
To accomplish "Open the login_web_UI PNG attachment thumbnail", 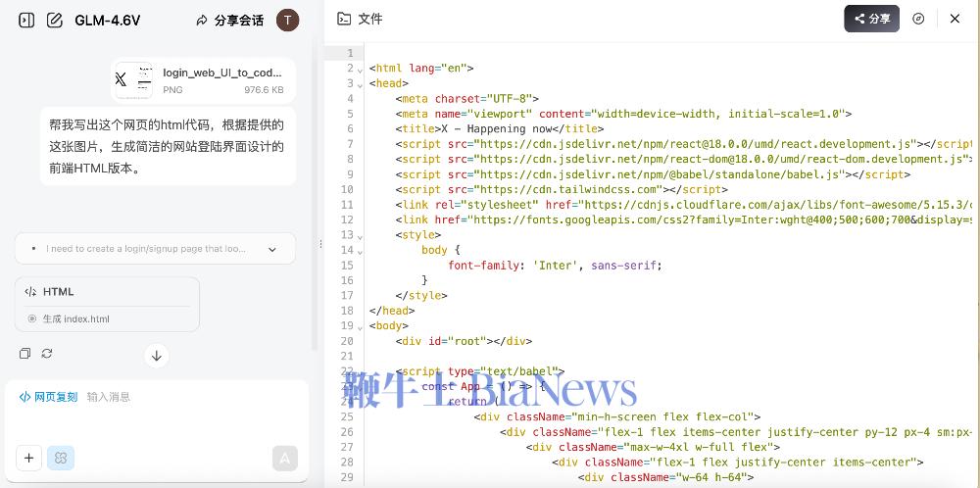I will [x=133, y=80].
